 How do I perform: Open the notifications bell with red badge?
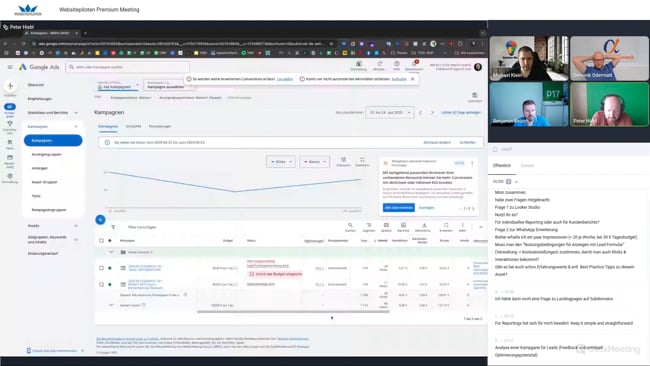tap(414, 64)
